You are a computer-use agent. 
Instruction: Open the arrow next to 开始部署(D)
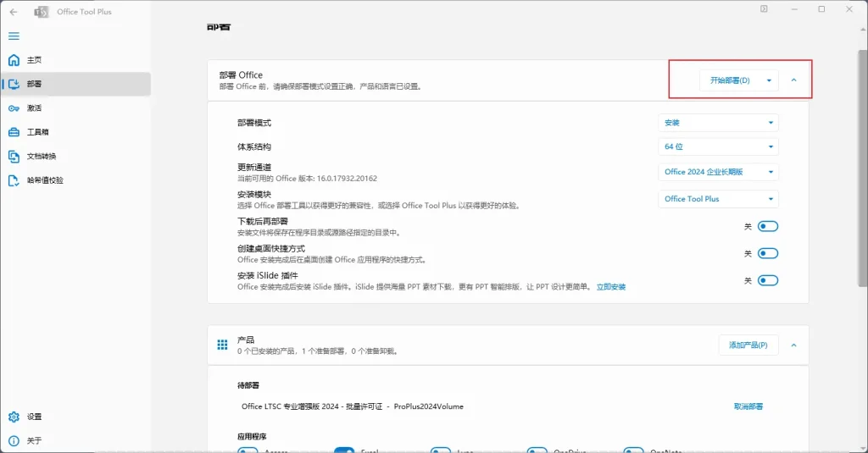pyautogui.click(x=769, y=80)
